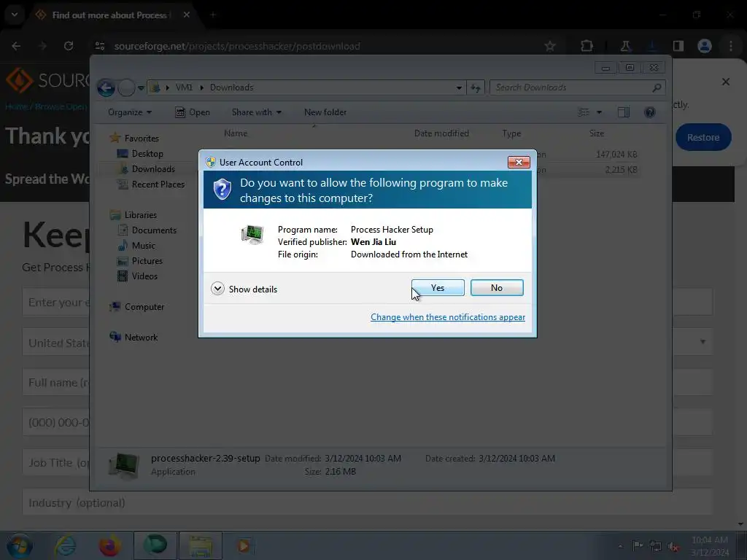Click the muted volume icon in system tray
Screen dimensions: 747x560
pos(673,546)
